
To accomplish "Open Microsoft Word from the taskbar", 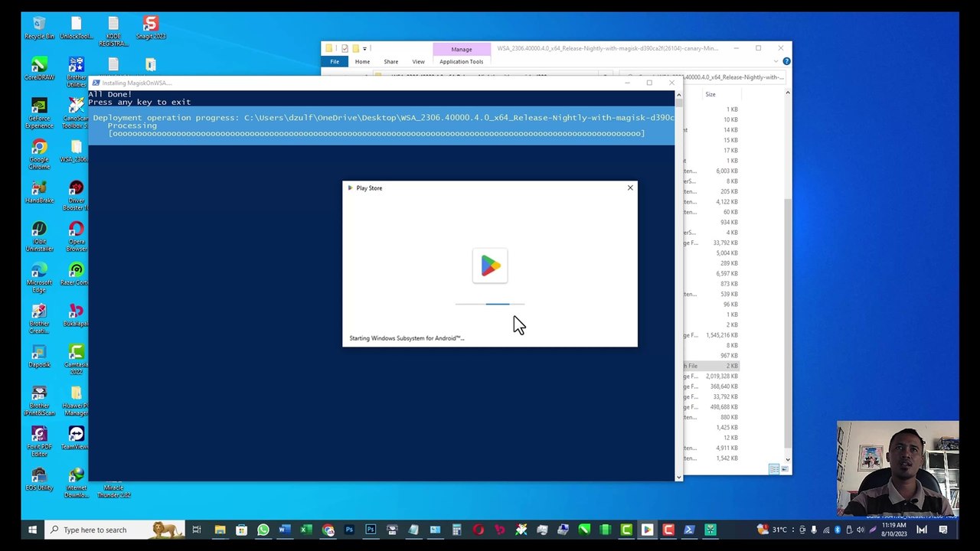I will [284, 530].
